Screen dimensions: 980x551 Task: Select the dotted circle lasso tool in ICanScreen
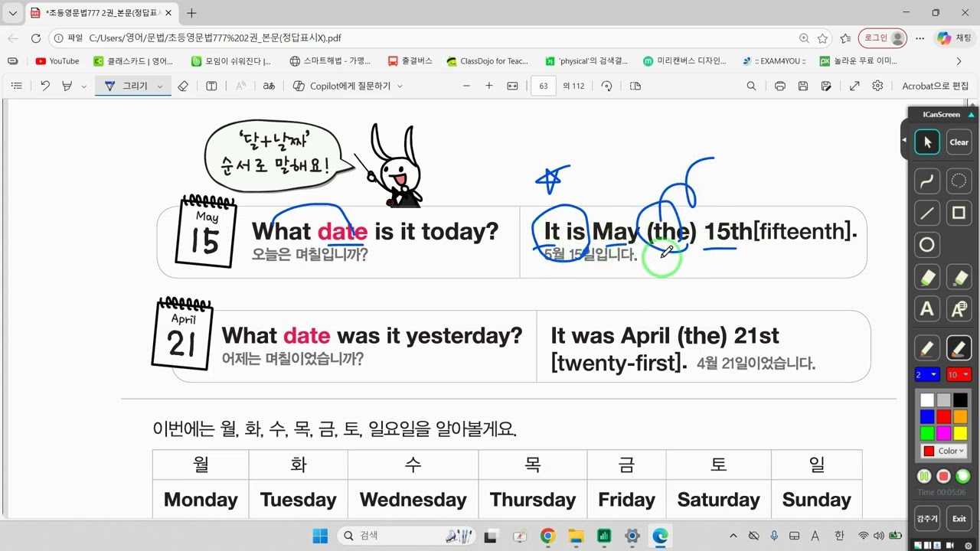coord(959,181)
